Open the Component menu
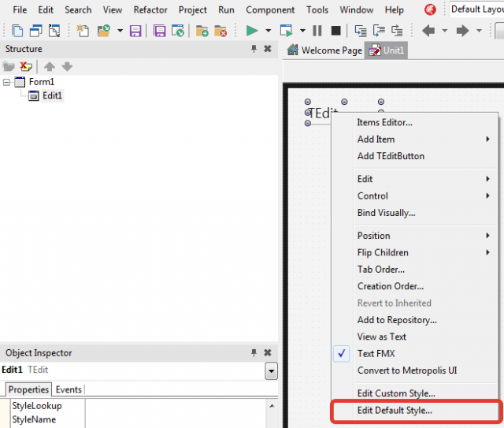 tap(270, 10)
